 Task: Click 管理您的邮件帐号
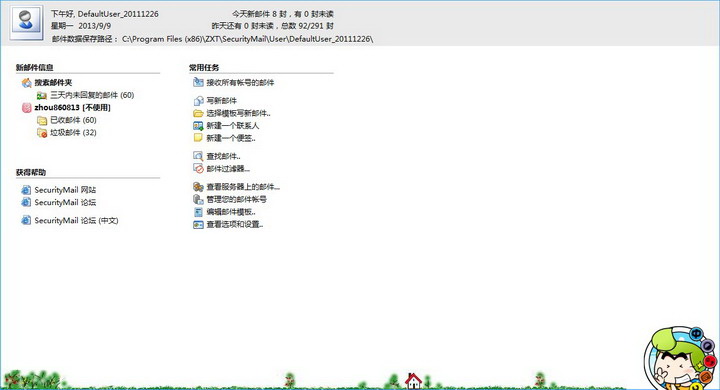click(x=236, y=199)
